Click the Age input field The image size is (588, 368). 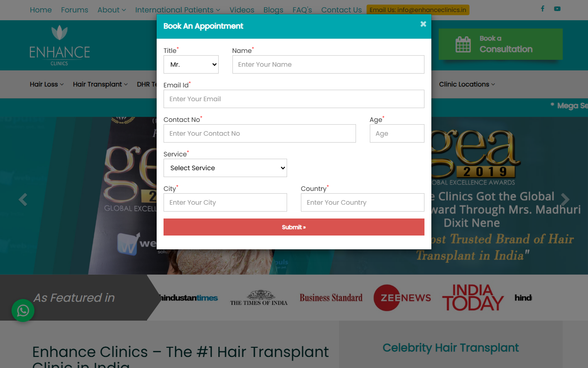[397, 133]
